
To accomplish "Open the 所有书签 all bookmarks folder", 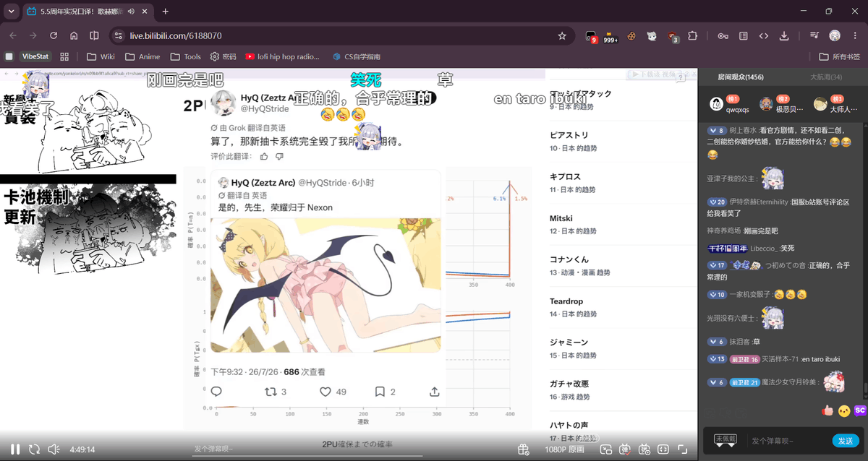I will coord(840,56).
